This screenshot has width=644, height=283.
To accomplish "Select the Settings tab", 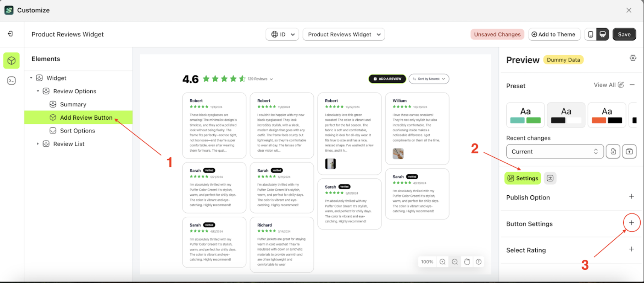I will pyautogui.click(x=522, y=178).
